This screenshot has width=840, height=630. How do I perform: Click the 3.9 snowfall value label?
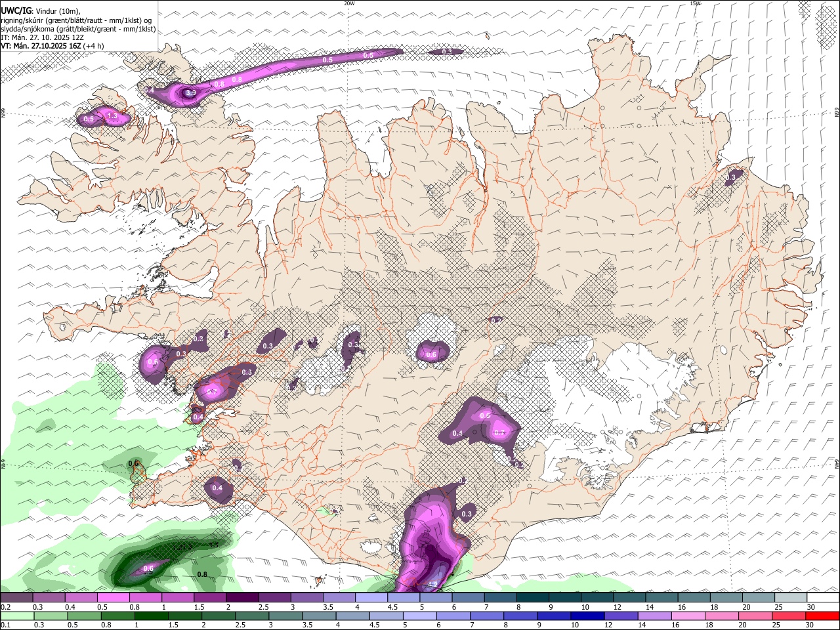click(x=191, y=93)
